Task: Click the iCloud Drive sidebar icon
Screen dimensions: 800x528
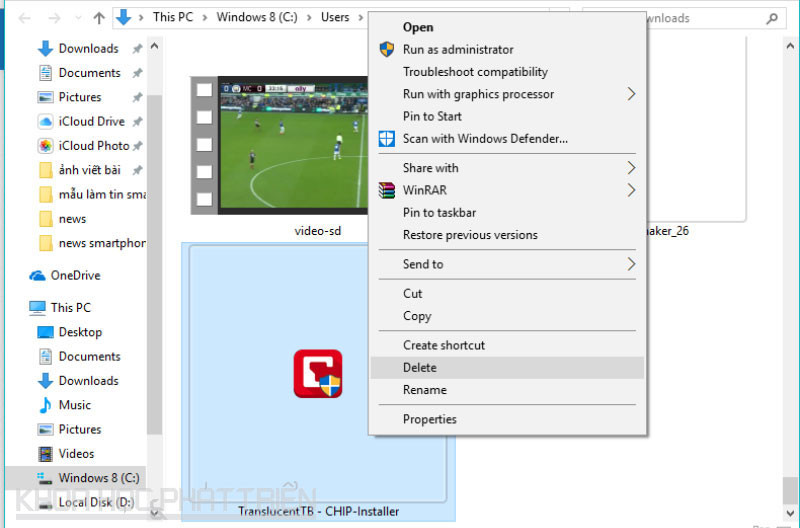Action: [45, 121]
